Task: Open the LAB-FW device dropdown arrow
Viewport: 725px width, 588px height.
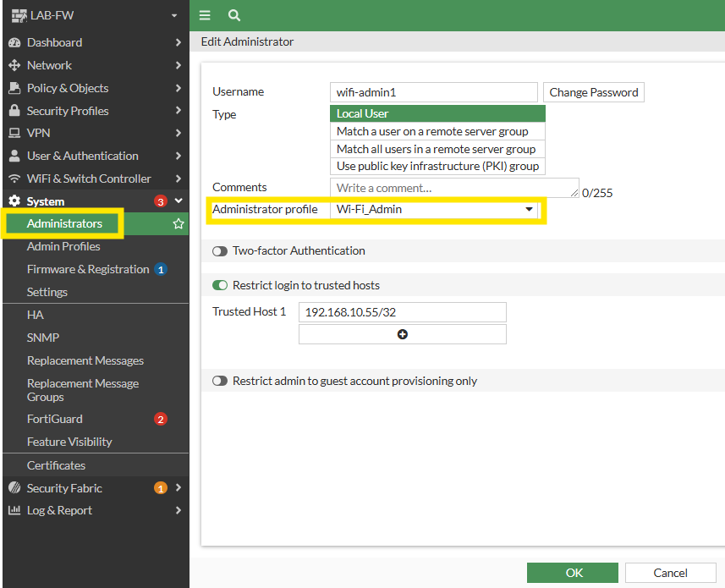Action: click(x=174, y=16)
